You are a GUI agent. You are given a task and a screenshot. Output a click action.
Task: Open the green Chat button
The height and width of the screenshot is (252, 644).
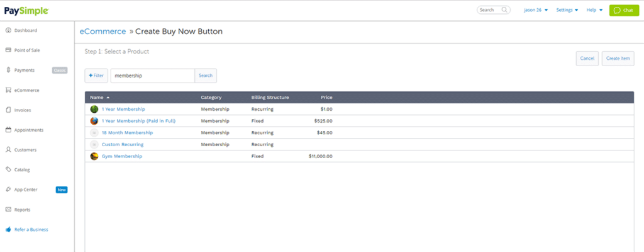(x=624, y=10)
